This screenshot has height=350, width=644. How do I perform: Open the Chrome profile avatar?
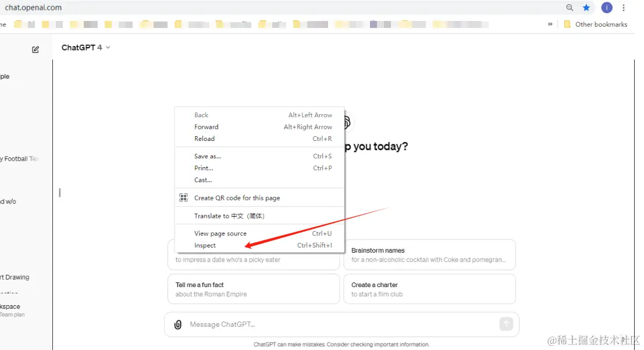point(607,8)
